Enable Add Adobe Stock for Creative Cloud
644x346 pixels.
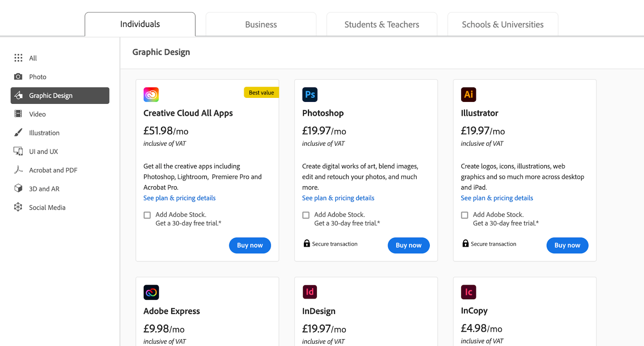pyautogui.click(x=147, y=215)
